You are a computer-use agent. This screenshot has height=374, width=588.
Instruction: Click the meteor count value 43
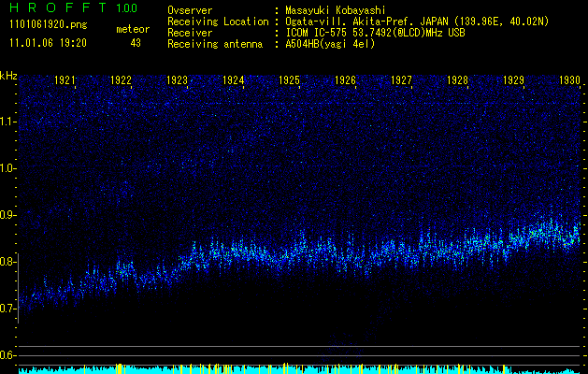pyautogui.click(x=136, y=43)
